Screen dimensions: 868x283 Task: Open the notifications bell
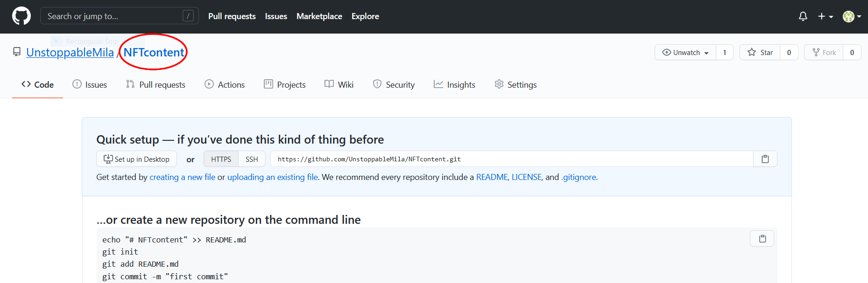click(x=803, y=16)
